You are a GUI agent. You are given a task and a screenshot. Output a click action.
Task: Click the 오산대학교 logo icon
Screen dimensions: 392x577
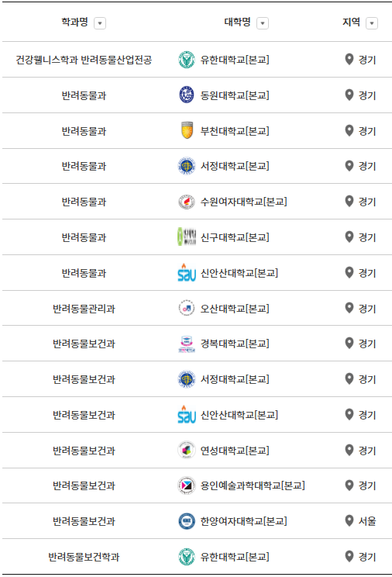pyautogui.click(x=187, y=309)
